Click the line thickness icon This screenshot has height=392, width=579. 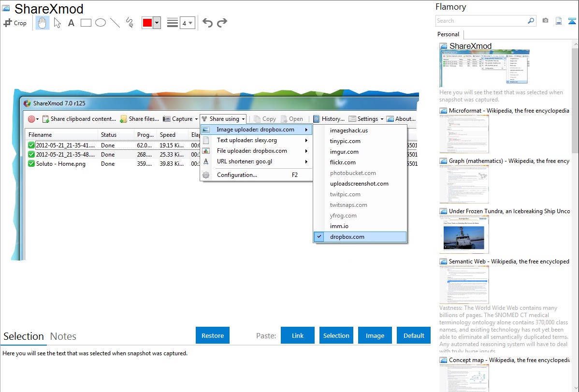(173, 23)
